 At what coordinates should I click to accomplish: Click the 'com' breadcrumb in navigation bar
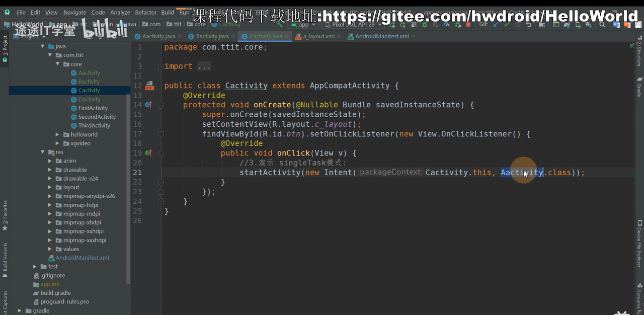(155, 24)
